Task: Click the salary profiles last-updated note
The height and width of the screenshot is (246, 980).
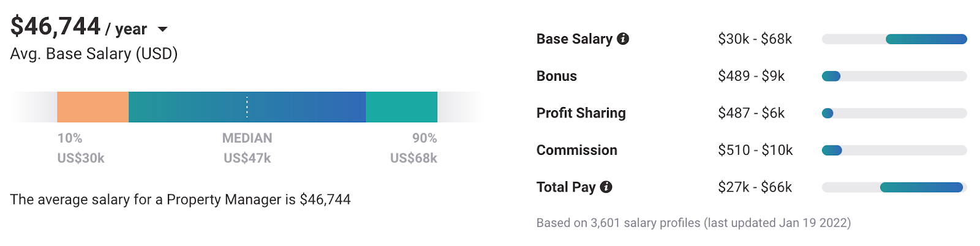Action: (693, 223)
